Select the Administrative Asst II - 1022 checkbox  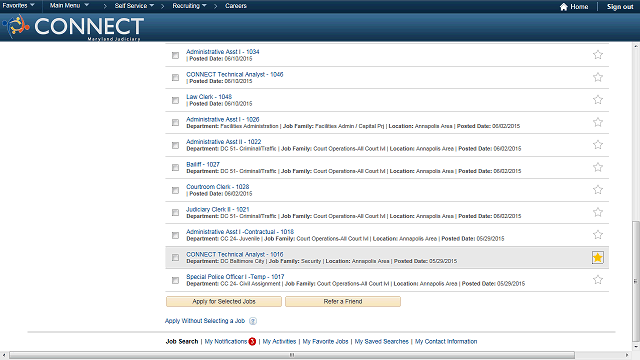[176, 145]
